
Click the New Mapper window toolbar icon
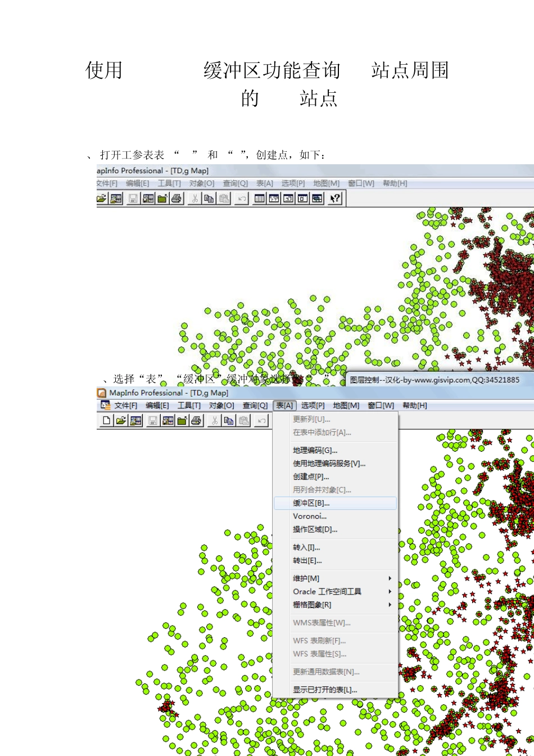pos(274,198)
